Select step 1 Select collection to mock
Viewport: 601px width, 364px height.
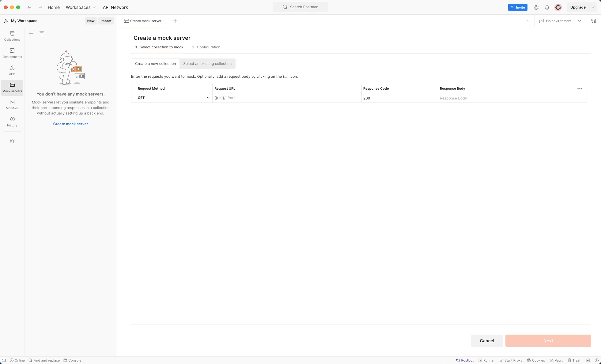159,47
